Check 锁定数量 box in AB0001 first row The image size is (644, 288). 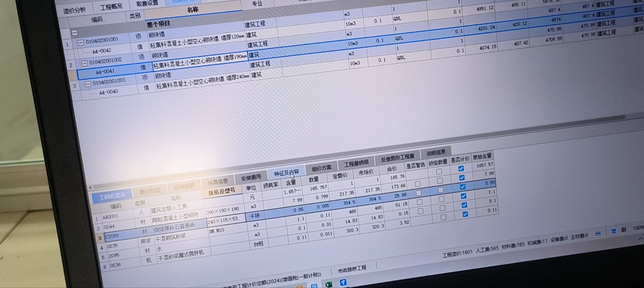(x=439, y=171)
